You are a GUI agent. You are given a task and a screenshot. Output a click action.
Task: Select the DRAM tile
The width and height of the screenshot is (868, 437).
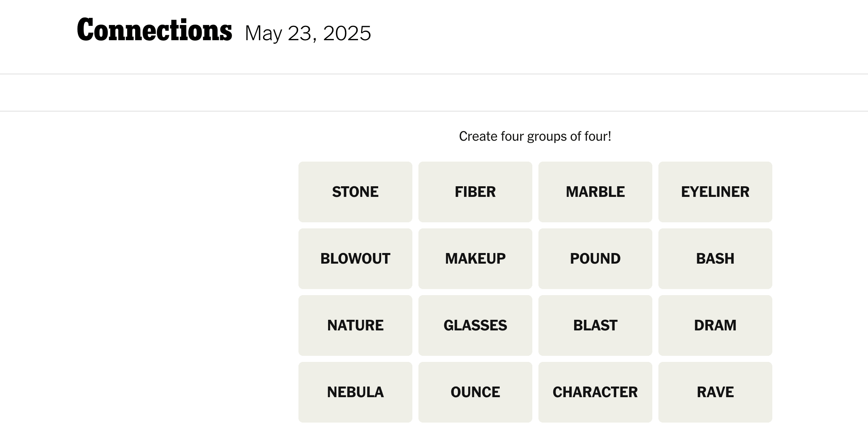pyautogui.click(x=715, y=325)
